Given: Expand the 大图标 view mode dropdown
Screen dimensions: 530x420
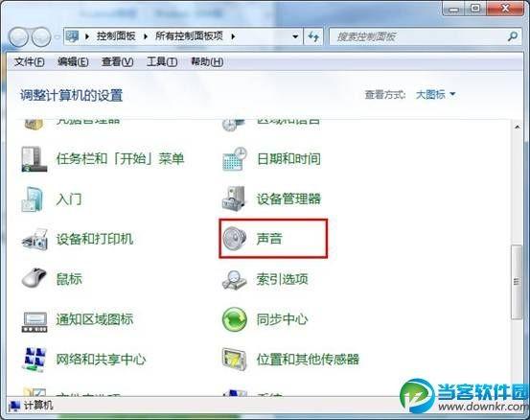Looking at the screenshot, I should pos(435,95).
